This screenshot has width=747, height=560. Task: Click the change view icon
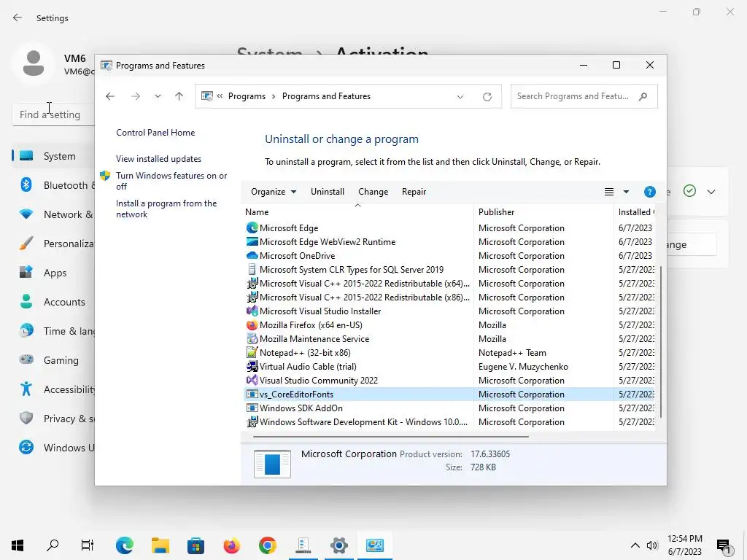[x=609, y=192]
